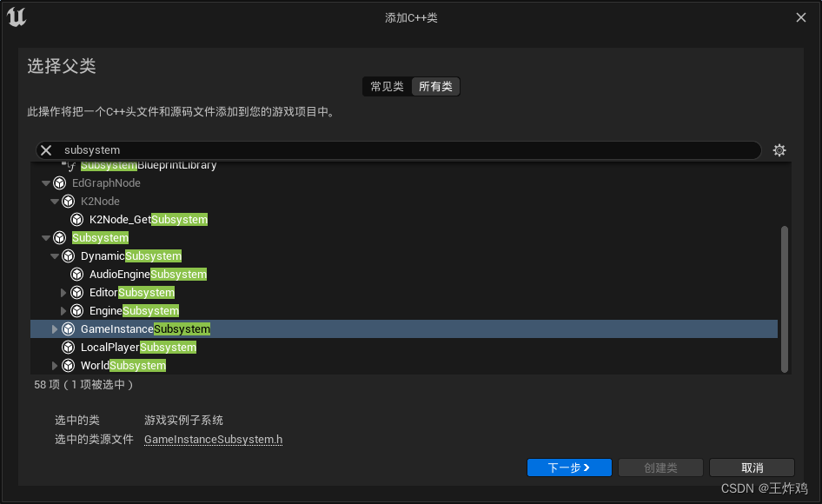The image size is (822, 504).
Task: Click the class icon beside DynamicSubsystem
Action: pos(68,255)
